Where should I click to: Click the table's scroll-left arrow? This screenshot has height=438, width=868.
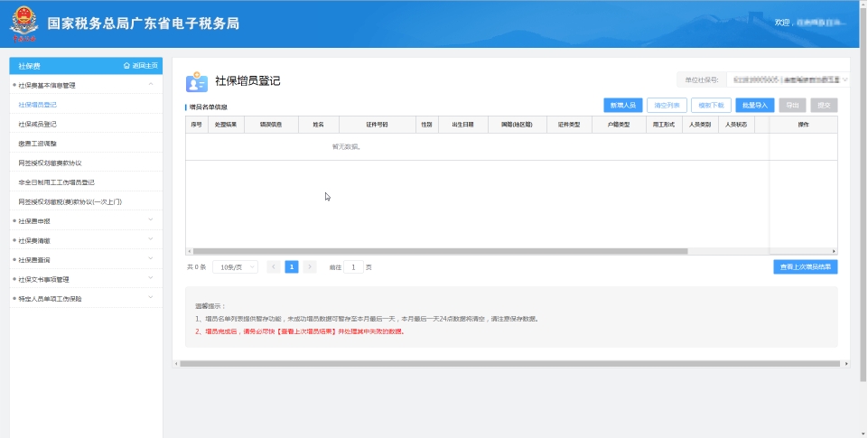tap(189, 251)
